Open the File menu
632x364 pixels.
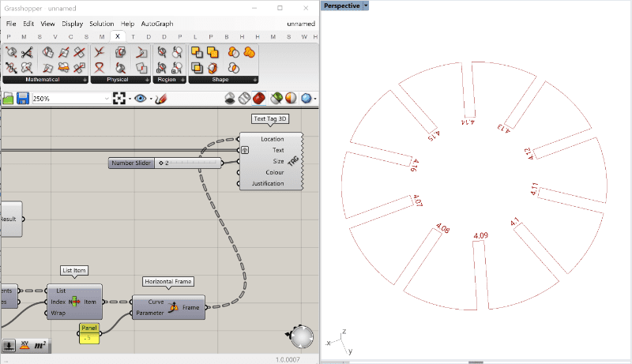pos(11,24)
